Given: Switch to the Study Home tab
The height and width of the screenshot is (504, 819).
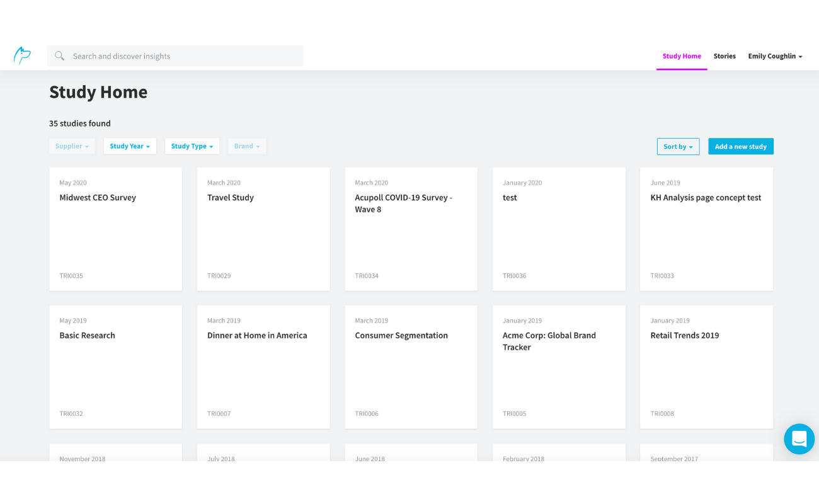Looking at the screenshot, I should tap(682, 56).
